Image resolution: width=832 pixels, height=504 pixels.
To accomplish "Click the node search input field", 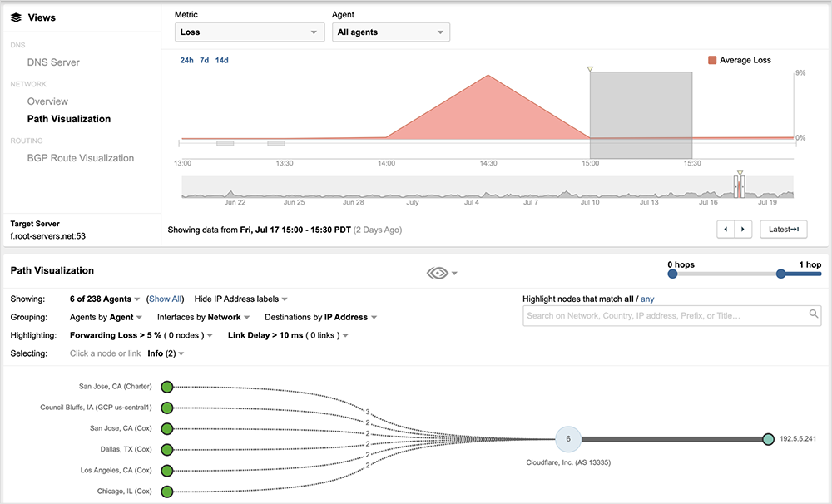I will [664, 315].
